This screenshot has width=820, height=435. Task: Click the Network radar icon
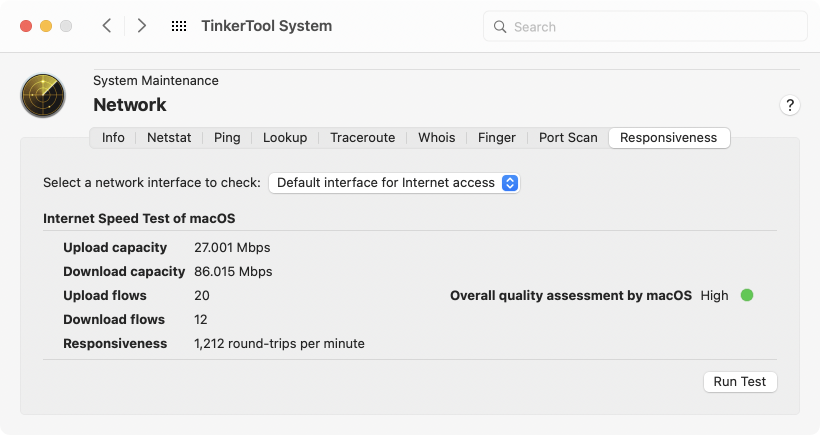(43, 96)
